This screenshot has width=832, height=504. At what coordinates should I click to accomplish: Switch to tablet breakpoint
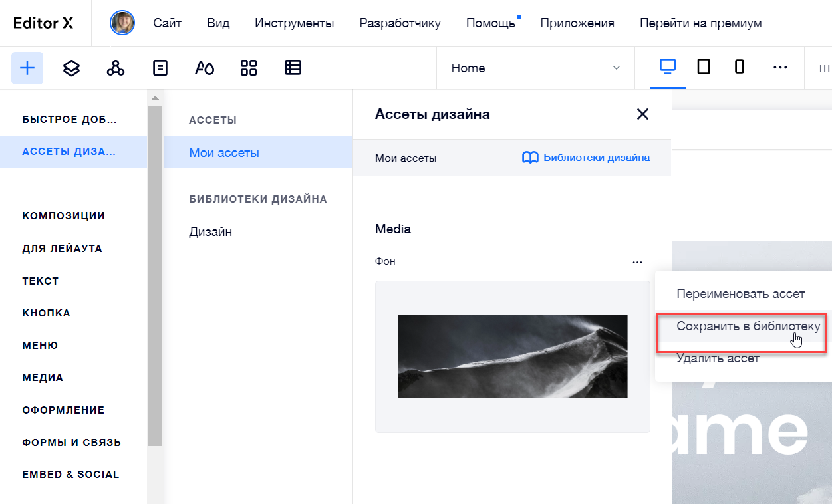click(x=703, y=67)
